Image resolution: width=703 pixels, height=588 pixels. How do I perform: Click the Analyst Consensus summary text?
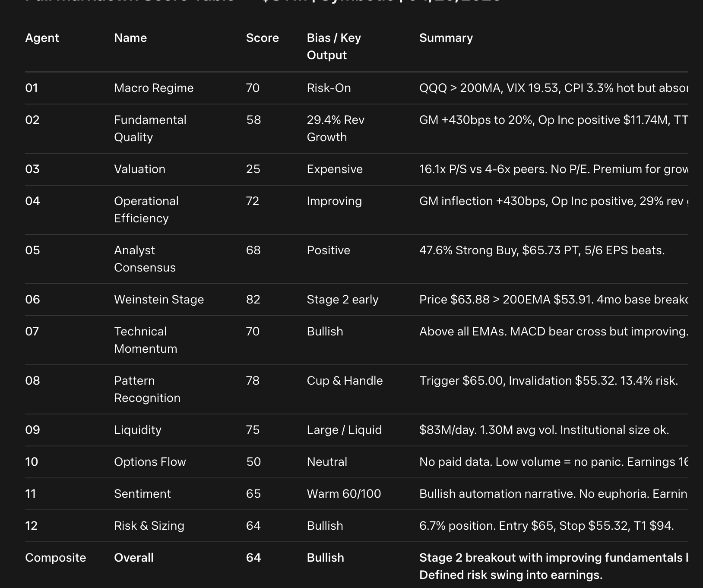click(541, 250)
